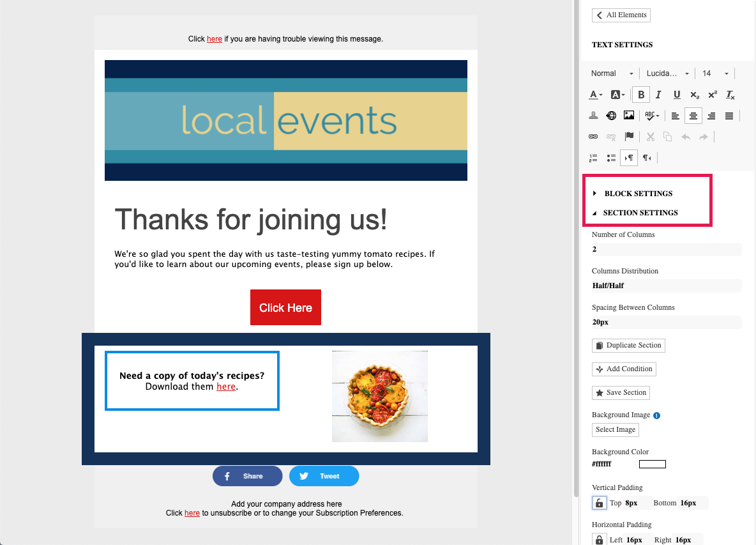Insert personalization with the person stamp icon
756x545 pixels.
pos(594,116)
